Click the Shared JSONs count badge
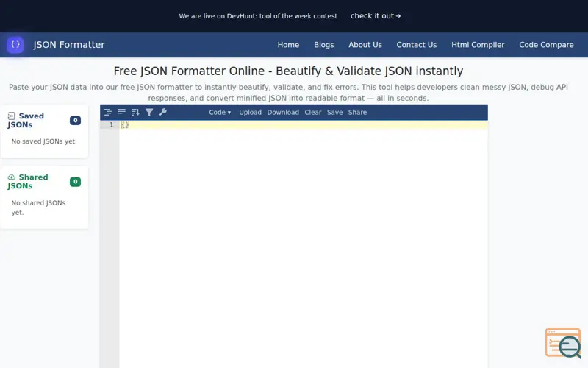 75,182
